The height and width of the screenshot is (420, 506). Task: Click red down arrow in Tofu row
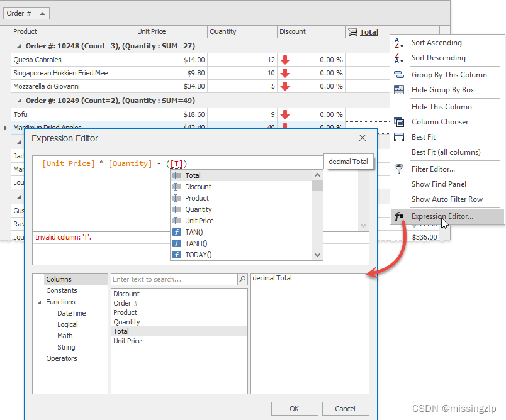coord(285,115)
